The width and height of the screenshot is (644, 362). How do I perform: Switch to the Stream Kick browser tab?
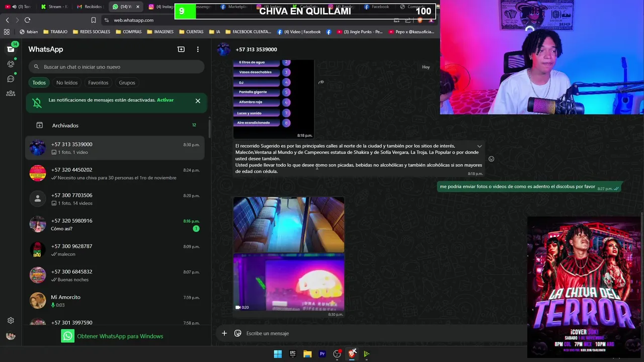click(54, 7)
